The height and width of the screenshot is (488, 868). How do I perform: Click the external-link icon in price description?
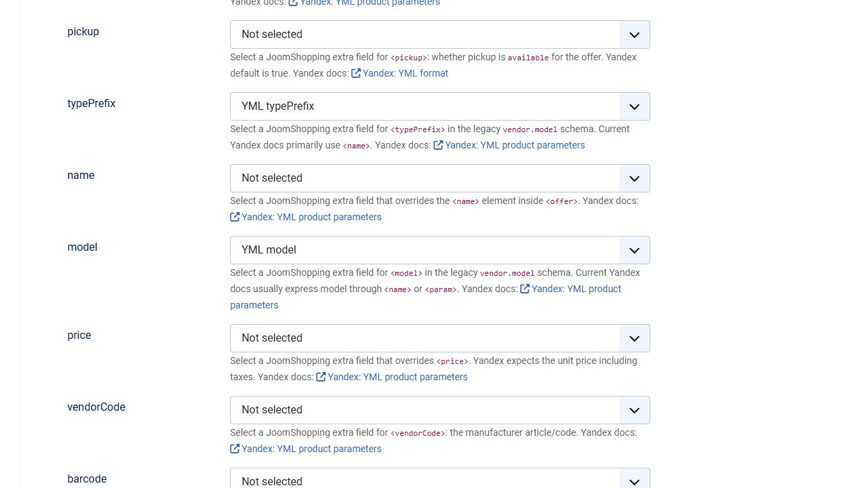tap(321, 377)
